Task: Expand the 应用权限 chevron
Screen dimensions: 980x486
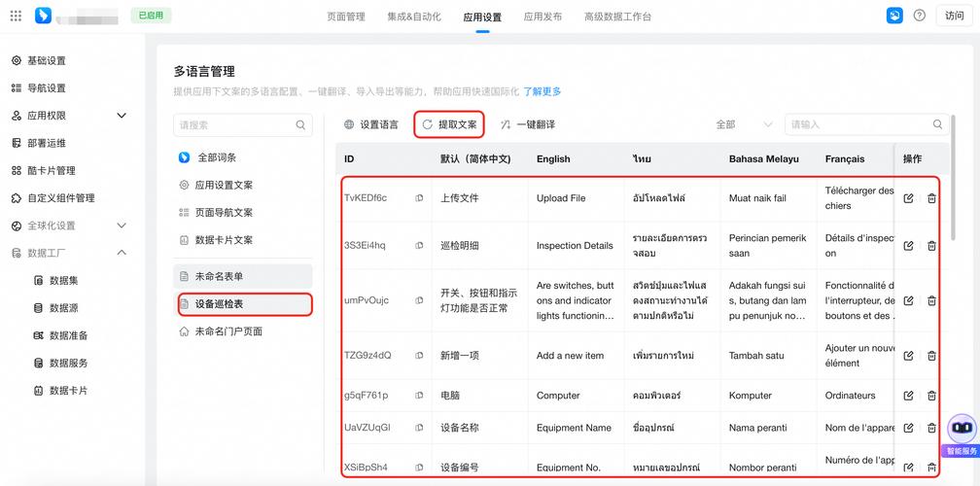Action: coord(122,116)
